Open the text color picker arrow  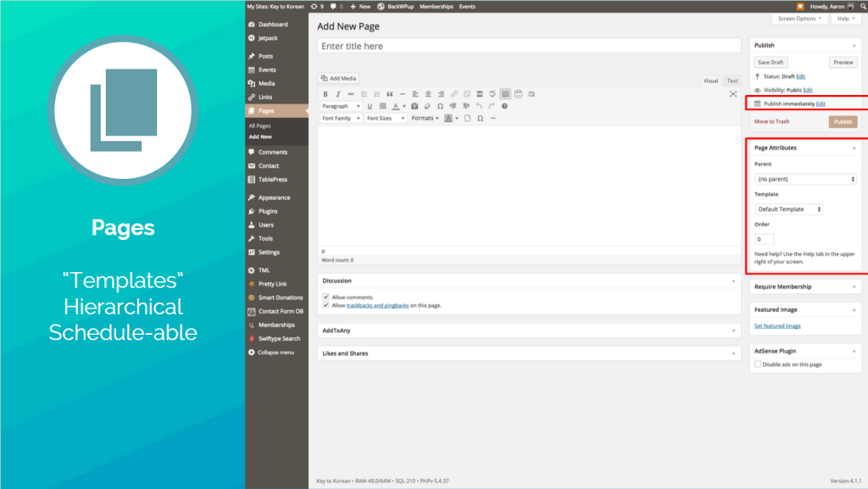(404, 107)
